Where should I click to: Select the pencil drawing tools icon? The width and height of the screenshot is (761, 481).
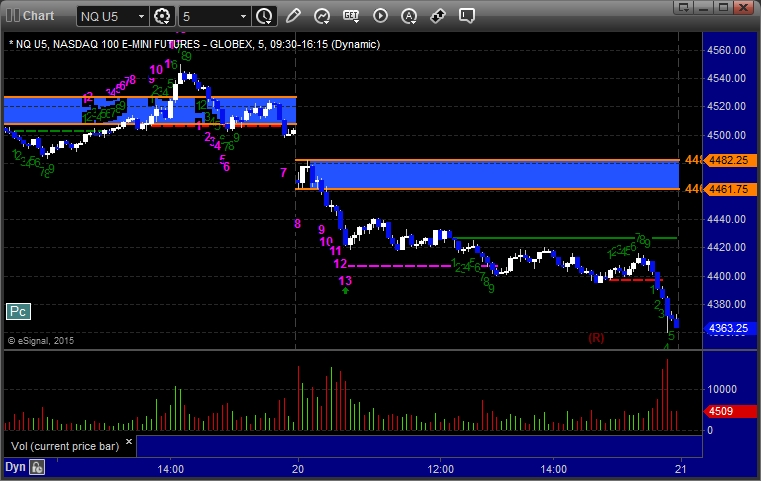click(293, 16)
